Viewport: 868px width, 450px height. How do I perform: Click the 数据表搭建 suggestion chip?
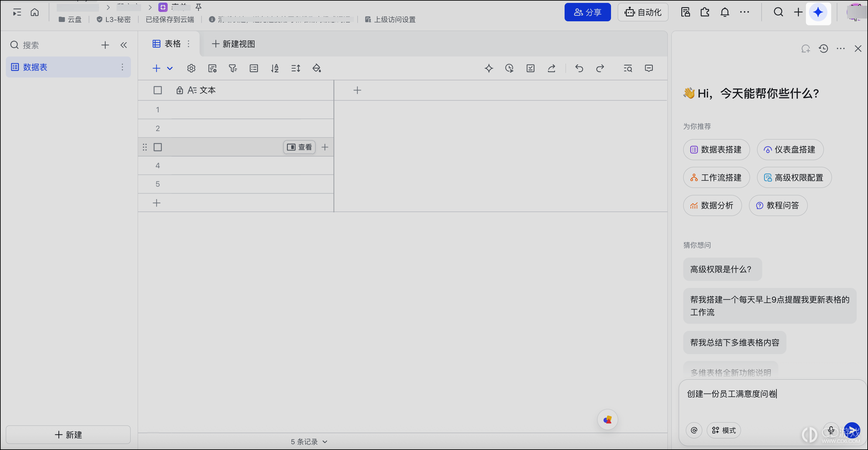pos(716,150)
